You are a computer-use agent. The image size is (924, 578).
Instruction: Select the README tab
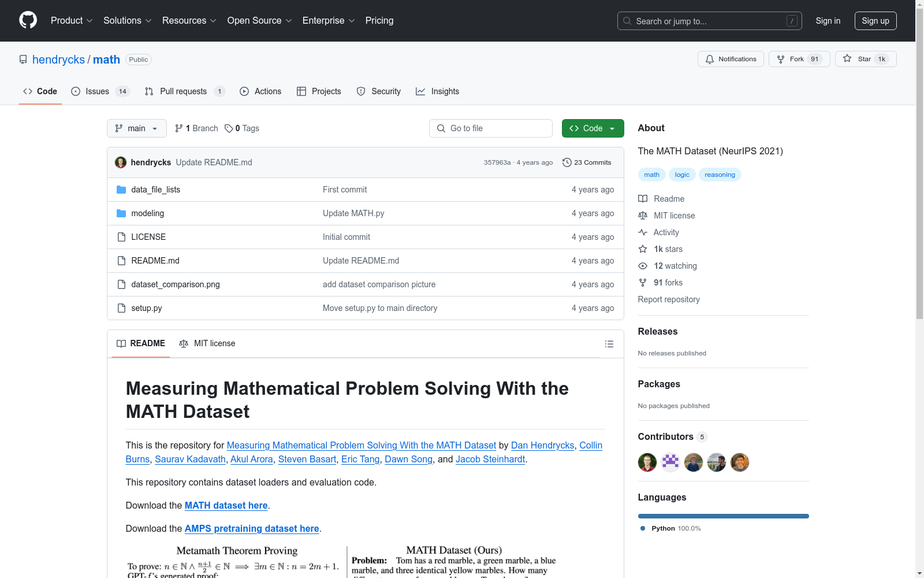[141, 343]
